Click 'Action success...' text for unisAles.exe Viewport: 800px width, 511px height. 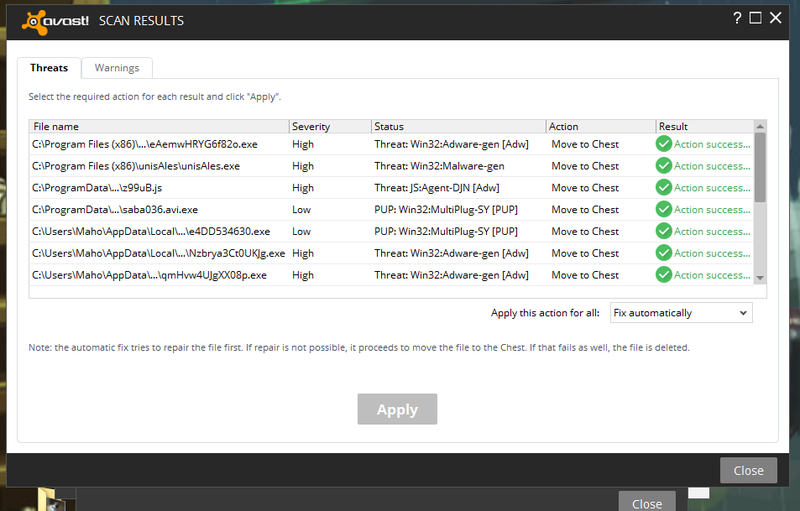[x=712, y=166]
